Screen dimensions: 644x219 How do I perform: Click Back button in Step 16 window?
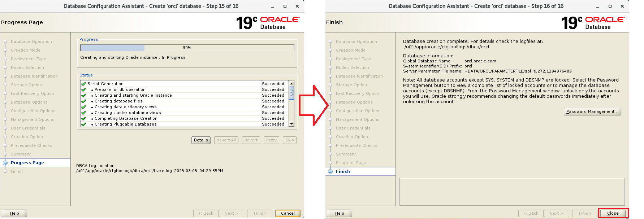pos(531,213)
